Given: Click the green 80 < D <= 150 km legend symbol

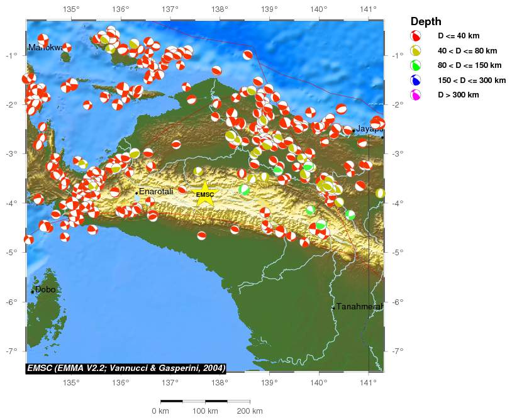Looking at the screenshot, I should 416,65.
